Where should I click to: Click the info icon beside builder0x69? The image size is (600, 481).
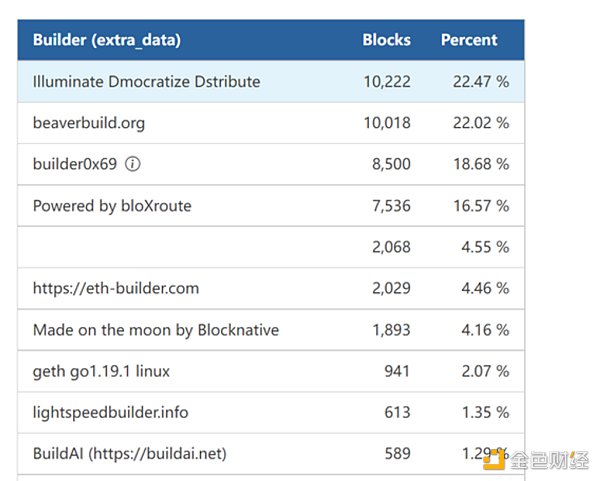[x=132, y=164]
